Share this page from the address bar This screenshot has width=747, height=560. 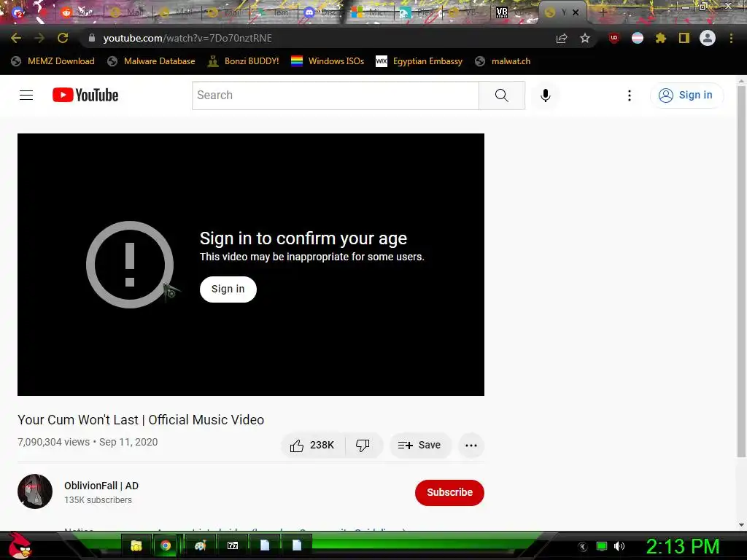pos(562,39)
